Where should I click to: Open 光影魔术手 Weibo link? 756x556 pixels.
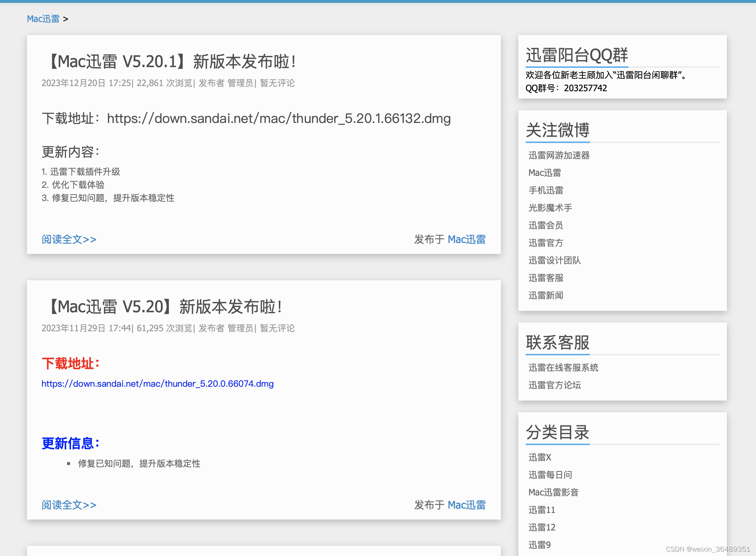tap(550, 208)
